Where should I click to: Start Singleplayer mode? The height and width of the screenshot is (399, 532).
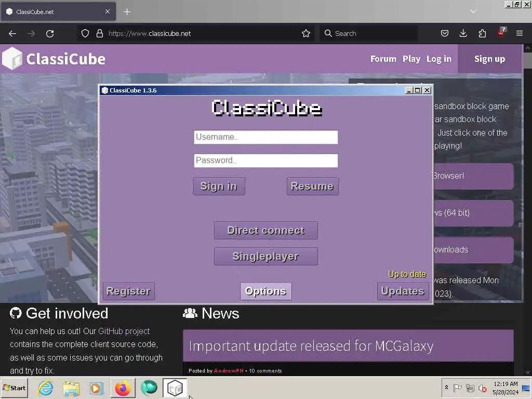click(265, 256)
